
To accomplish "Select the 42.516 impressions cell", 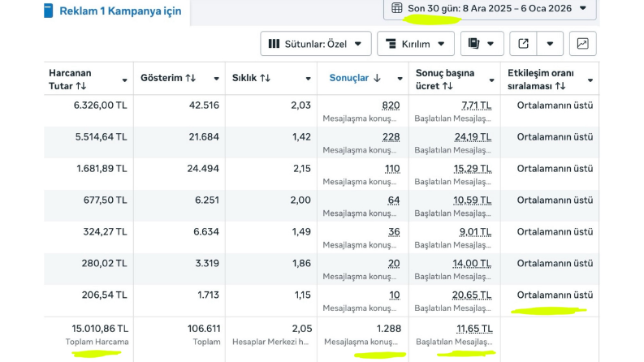I will (x=204, y=106).
